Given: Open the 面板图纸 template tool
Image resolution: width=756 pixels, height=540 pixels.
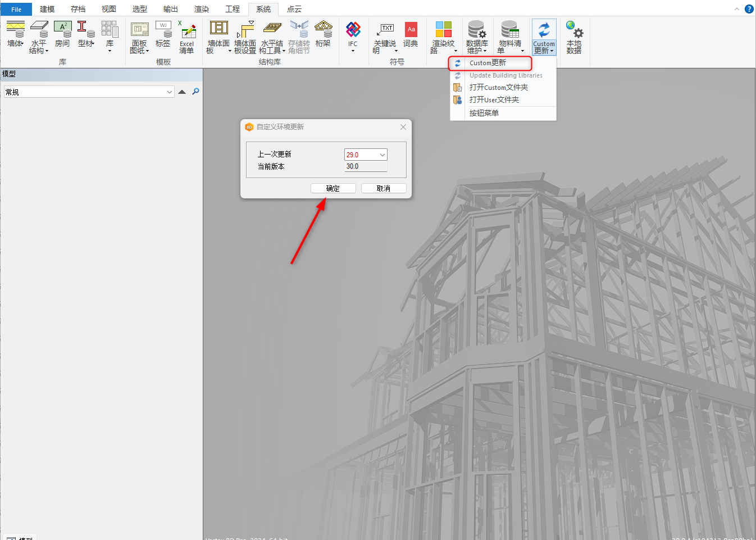Looking at the screenshot, I should [x=139, y=37].
